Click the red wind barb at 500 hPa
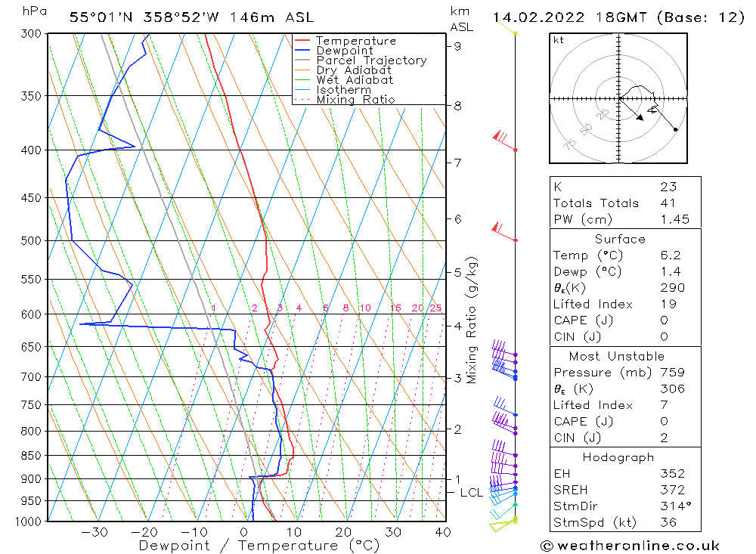 pyautogui.click(x=504, y=232)
